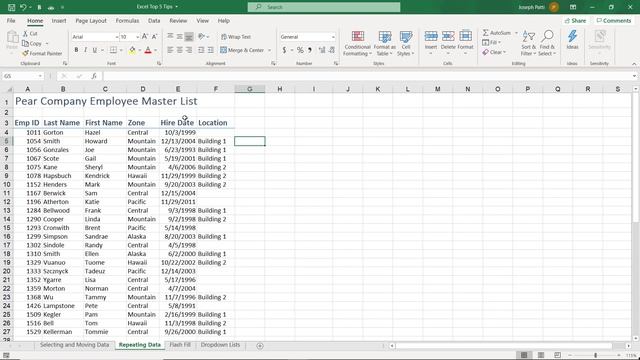Click AutoSum
Screen dimensions: 640x360
pyautogui.click(x=496, y=33)
